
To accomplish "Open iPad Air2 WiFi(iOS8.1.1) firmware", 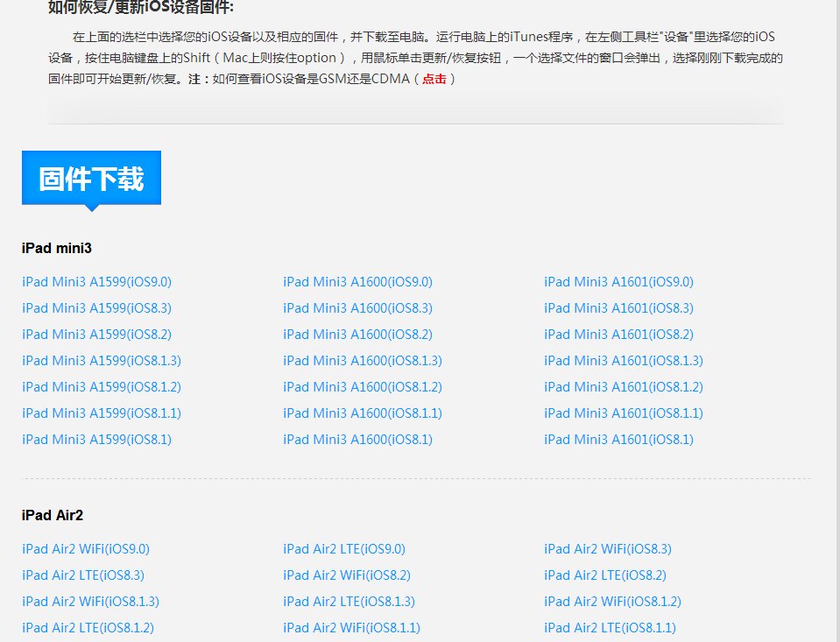I will [351, 628].
